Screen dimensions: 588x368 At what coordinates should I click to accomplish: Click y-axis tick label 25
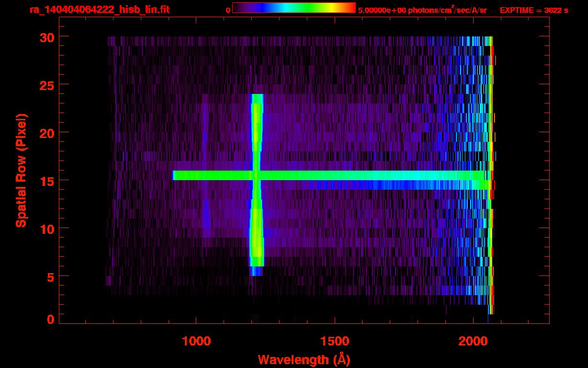47,85
